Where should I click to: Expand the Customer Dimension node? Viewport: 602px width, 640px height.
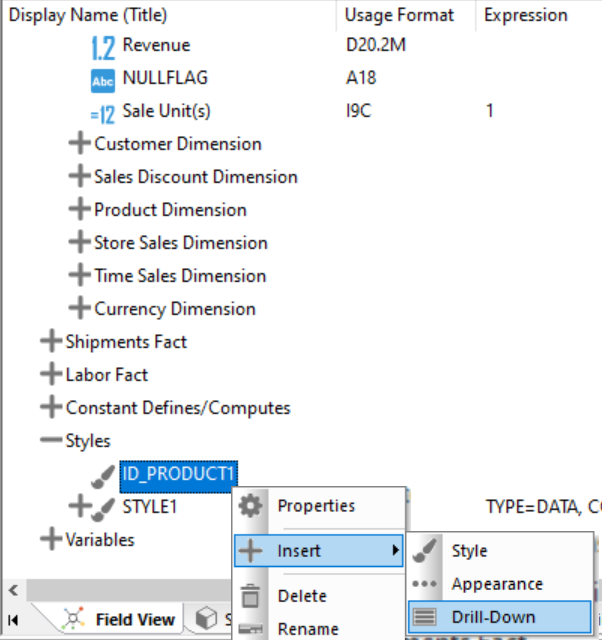[x=79, y=143]
